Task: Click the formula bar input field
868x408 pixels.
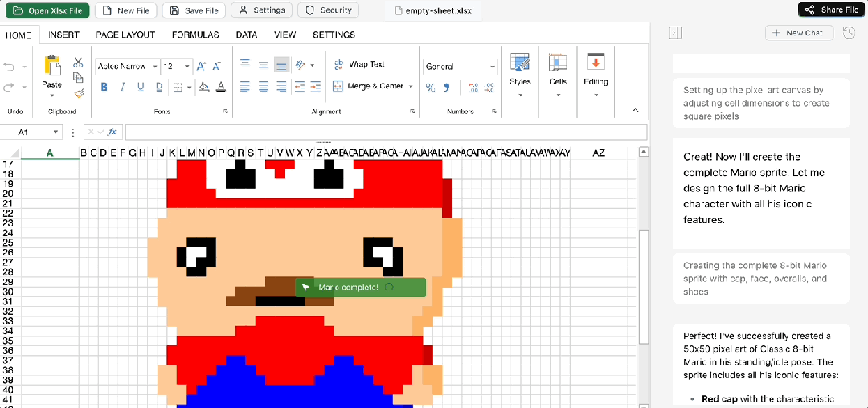Action: click(386, 132)
